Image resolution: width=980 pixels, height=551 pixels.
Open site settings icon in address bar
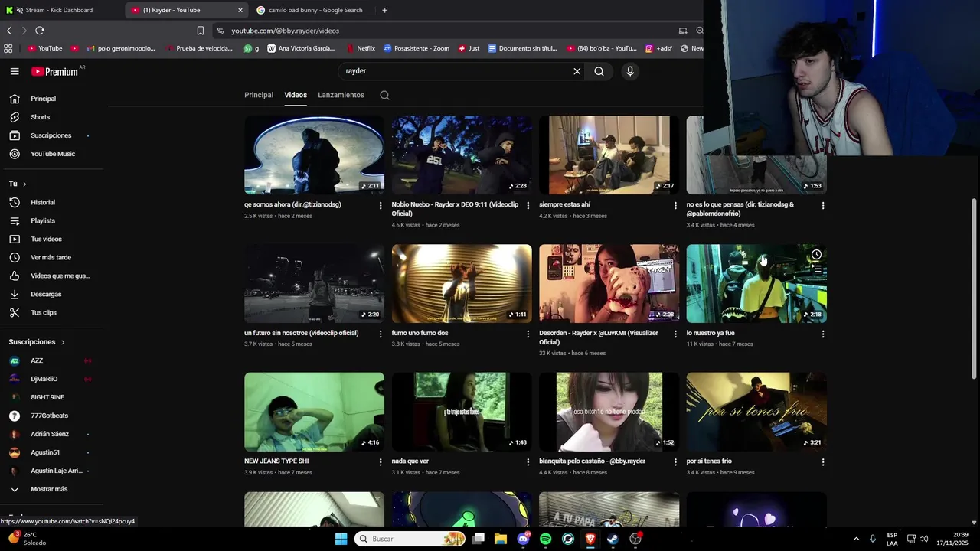pyautogui.click(x=220, y=31)
